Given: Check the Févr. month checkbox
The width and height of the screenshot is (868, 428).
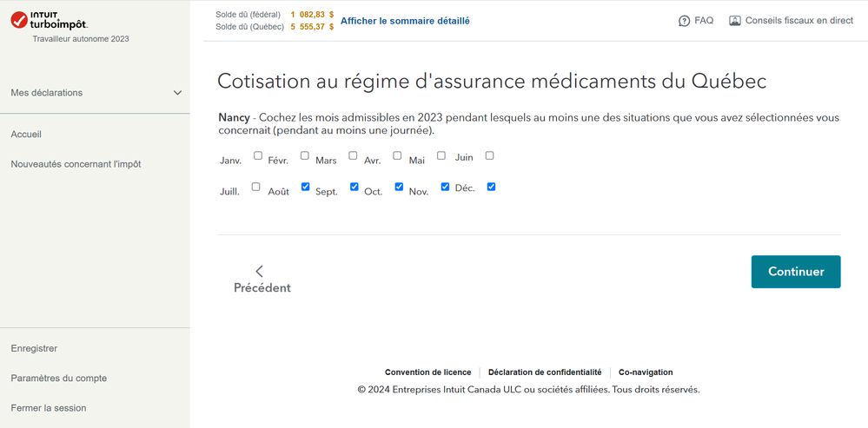Looking at the screenshot, I should click(x=305, y=156).
